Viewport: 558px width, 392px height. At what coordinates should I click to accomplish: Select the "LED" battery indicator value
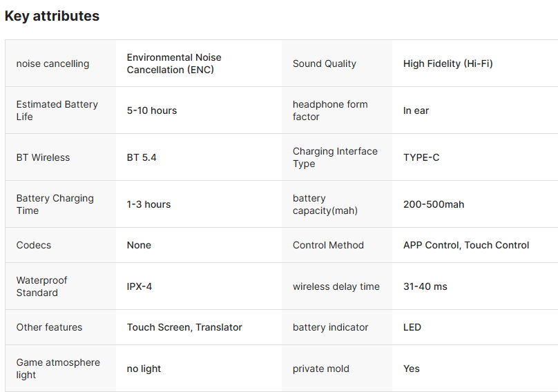click(412, 327)
